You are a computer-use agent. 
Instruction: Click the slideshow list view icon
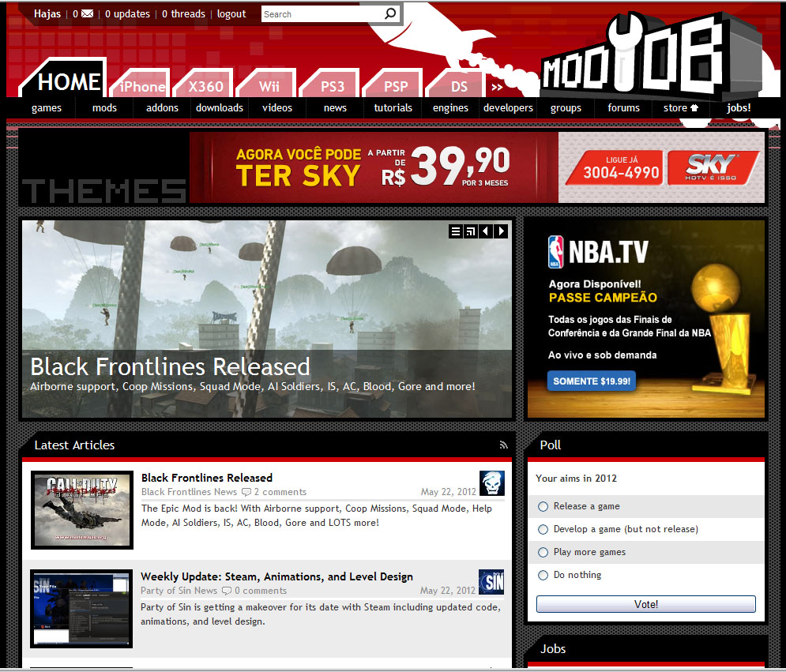(x=456, y=231)
